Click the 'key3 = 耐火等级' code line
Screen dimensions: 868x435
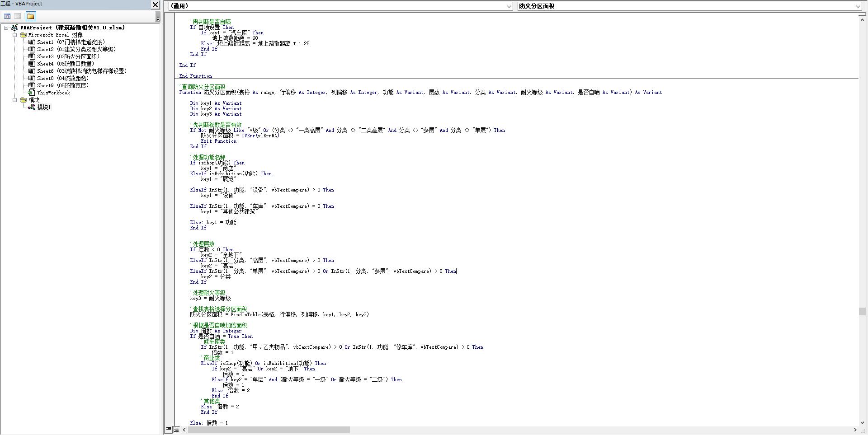point(210,298)
